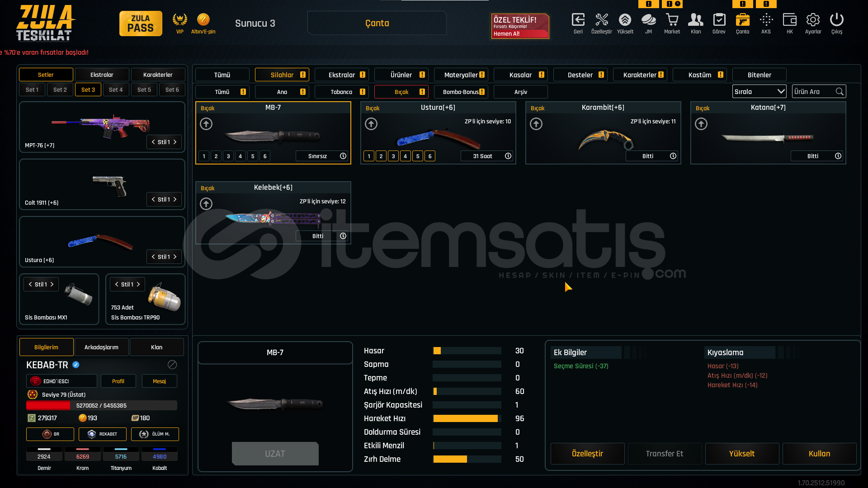Open Ayarlar settings gear
Screen dimensions: 868x488
(813, 20)
